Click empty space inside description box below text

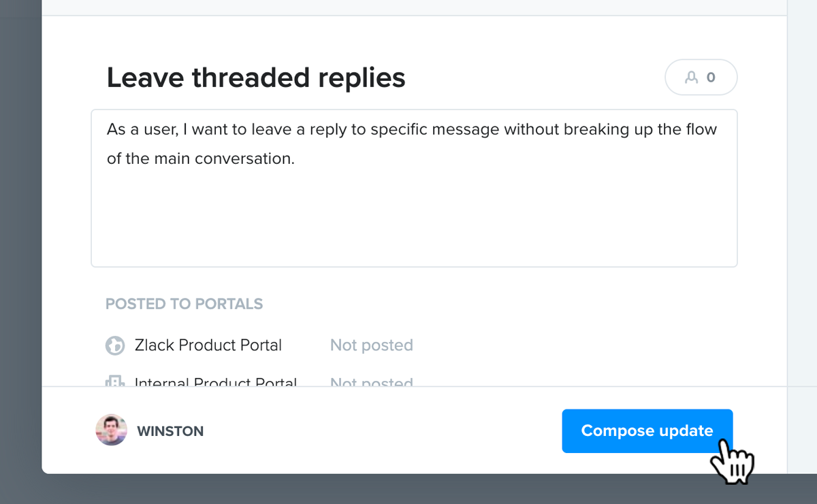(414, 218)
